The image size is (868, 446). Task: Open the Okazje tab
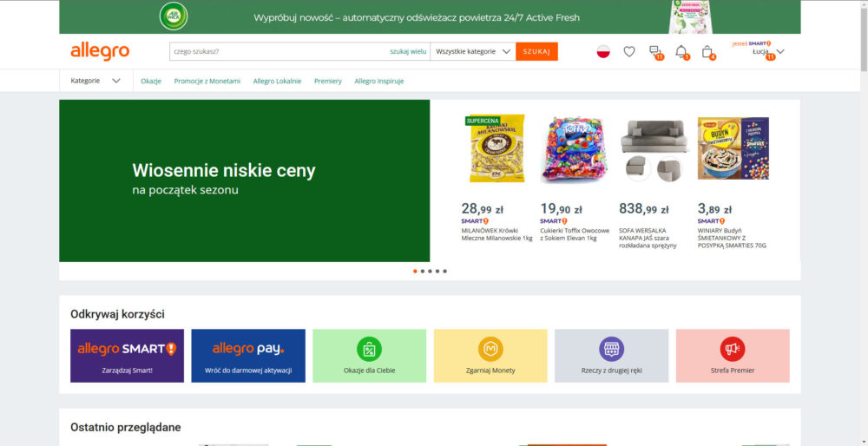pos(151,81)
